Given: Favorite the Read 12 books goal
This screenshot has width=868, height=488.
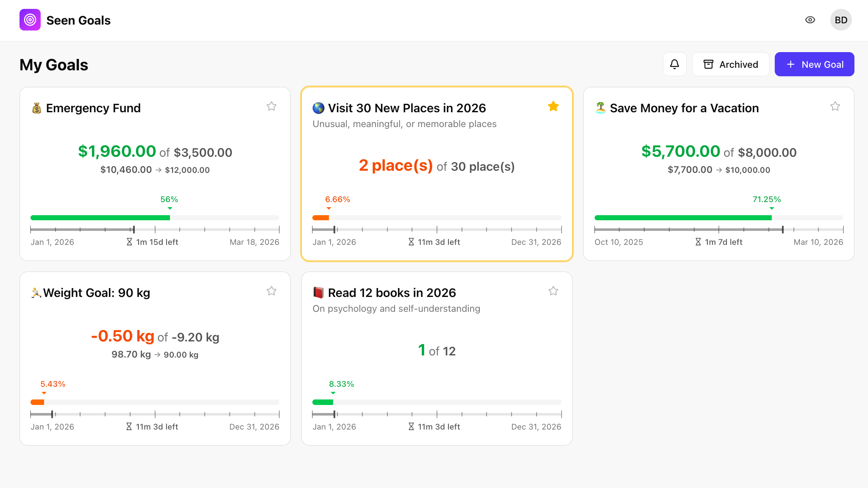Looking at the screenshot, I should (553, 291).
